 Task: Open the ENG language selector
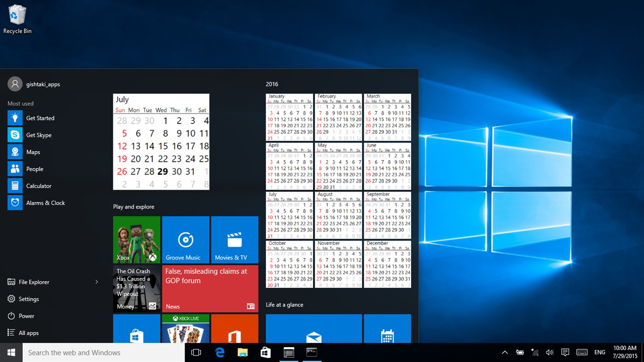pyautogui.click(x=600, y=352)
